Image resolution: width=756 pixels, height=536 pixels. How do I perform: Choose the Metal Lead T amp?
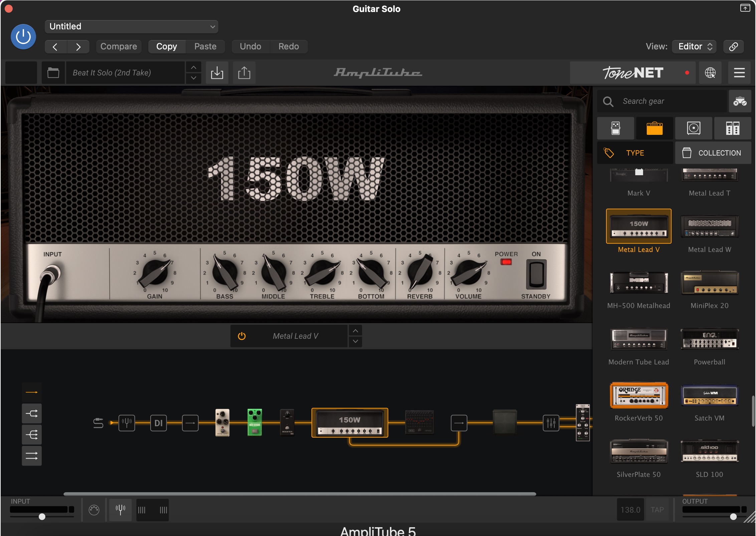[x=710, y=183]
